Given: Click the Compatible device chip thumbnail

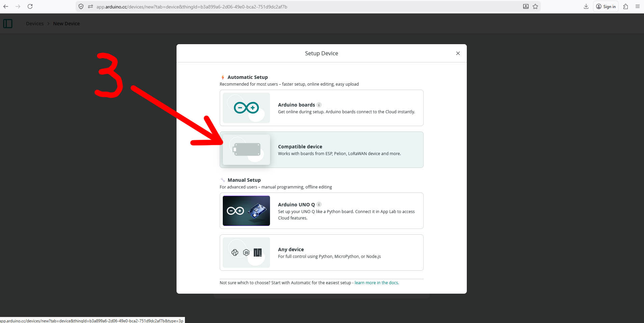Looking at the screenshot, I should pos(246,150).
